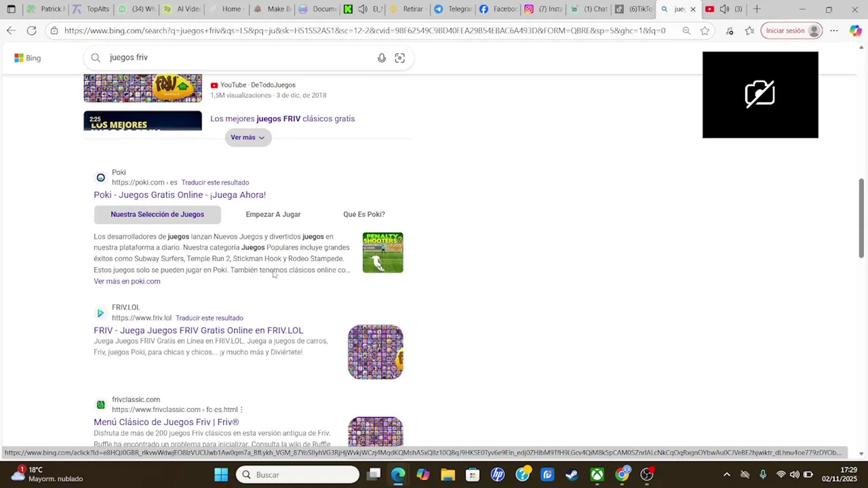Image resolution: width=868 pixels, height=488 pixels.
Task: Open a new tab with plus
Action: (x=757, y=9)
